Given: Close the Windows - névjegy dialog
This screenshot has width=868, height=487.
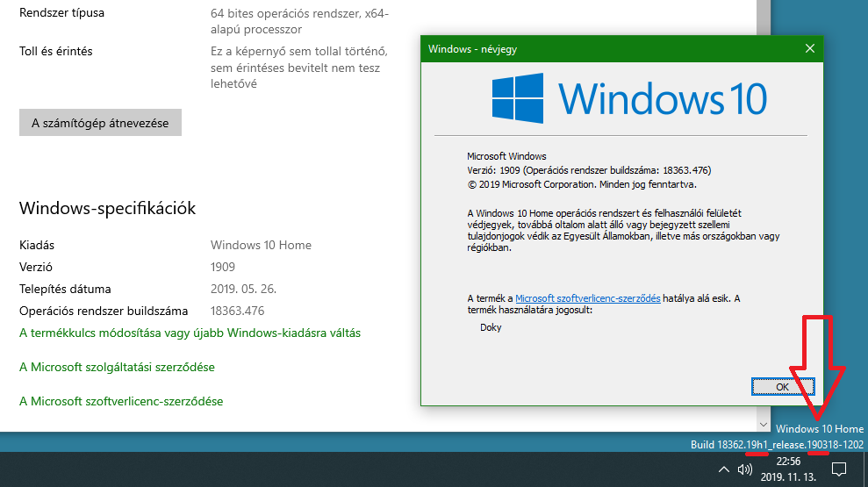Looking at the screenshot, I should tap(810, 49).
